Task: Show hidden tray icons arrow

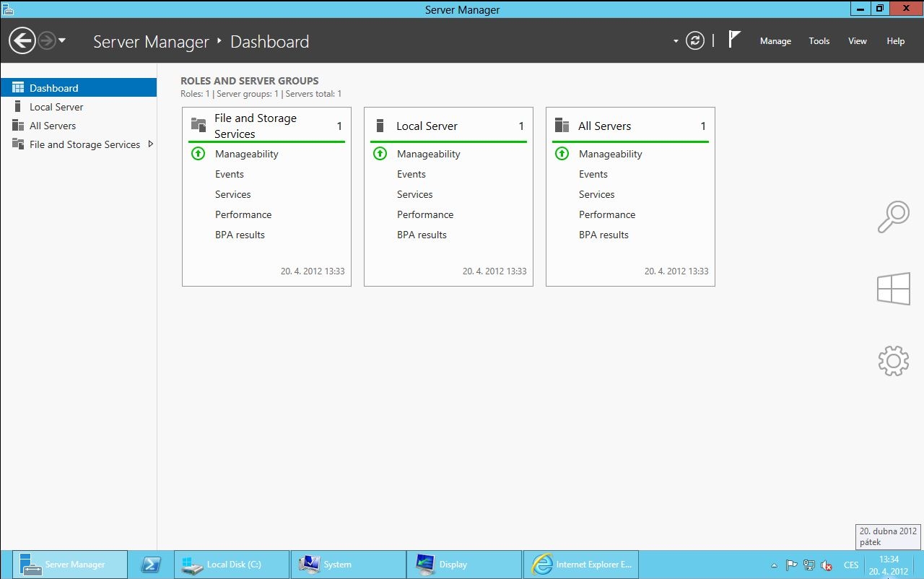Action: pyautogui.click(x=775, y=565)
